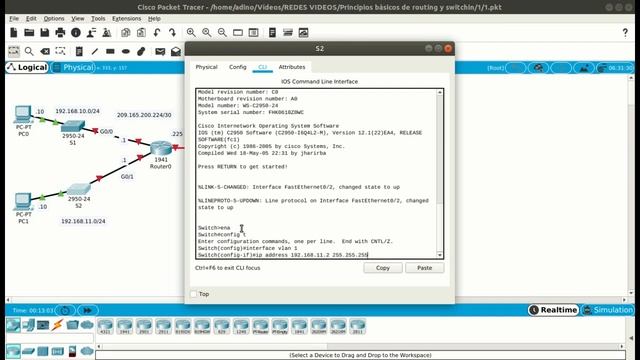Select the 2911 router device
This screenshot has height=360, width=640.
tap(163, 327)
